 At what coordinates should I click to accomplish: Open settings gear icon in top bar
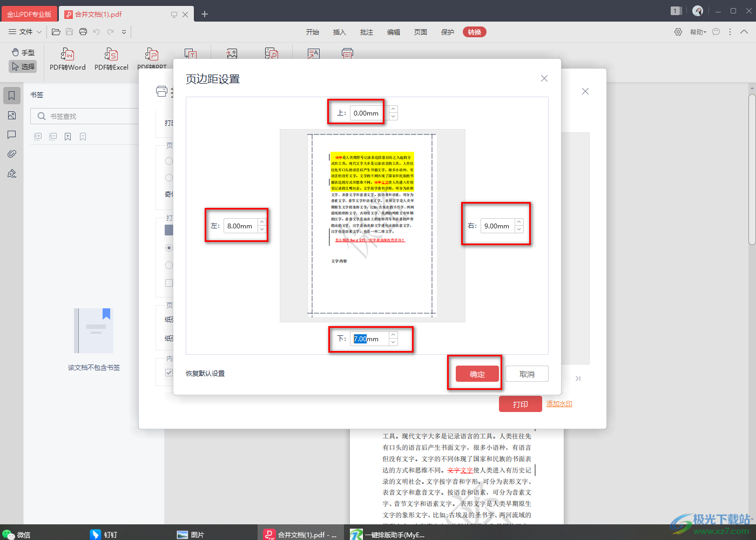point(678,32)
